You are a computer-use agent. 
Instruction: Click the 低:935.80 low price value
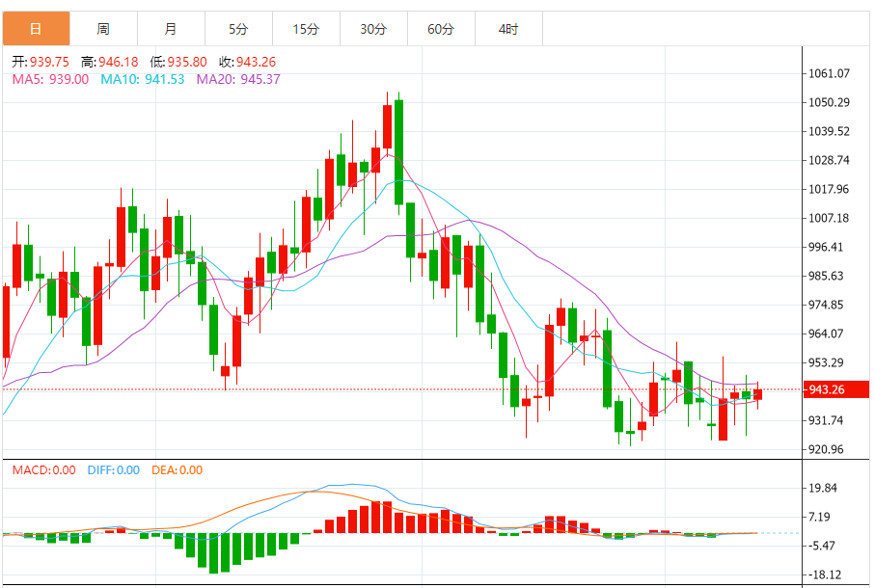point(178,62)
